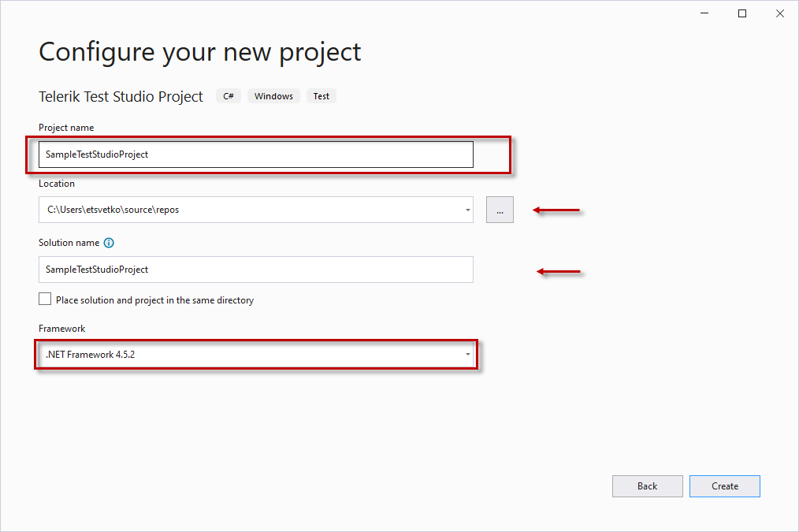Click the Framework label

(61, 329)
